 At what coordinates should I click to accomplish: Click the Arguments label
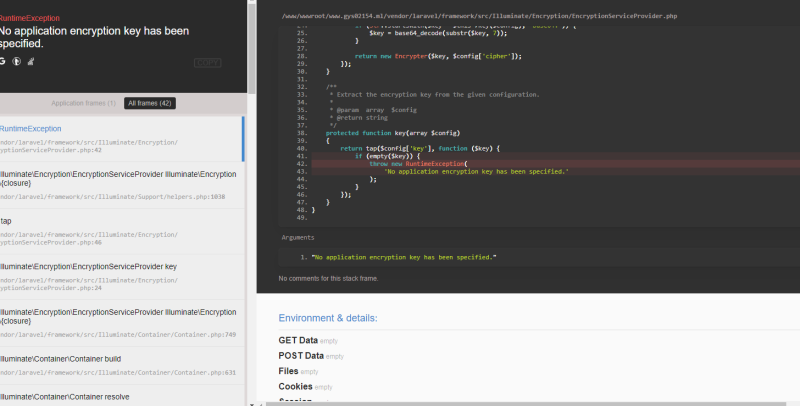[x=298, y=238]
